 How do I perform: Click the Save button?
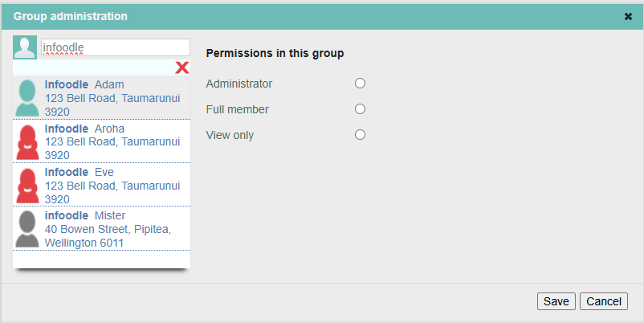(556, 301)
